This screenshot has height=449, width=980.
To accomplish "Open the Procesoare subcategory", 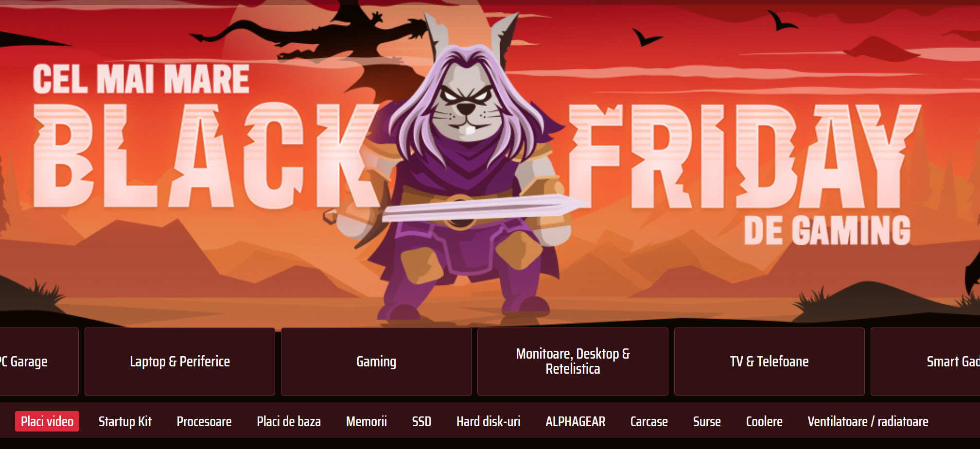I will (204, 421).
